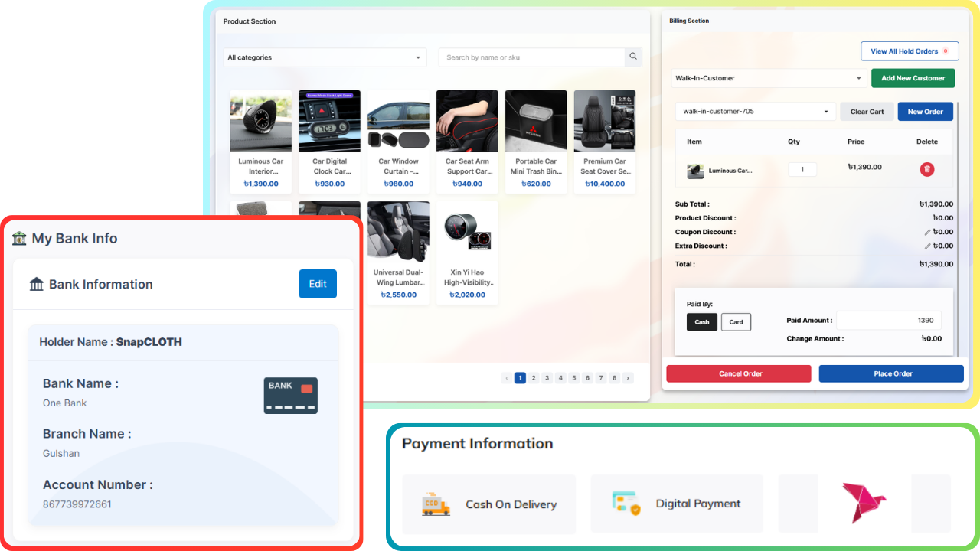Click the Search by name or sku field

532,57
